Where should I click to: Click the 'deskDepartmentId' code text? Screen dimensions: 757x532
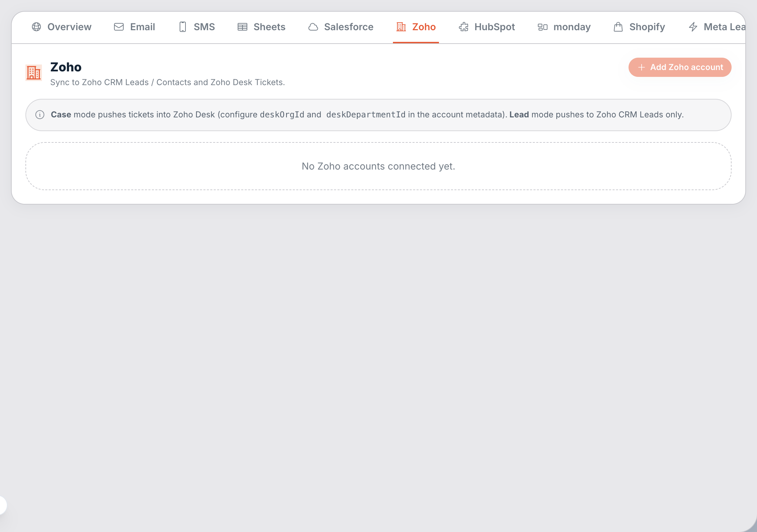coord(366,115)
